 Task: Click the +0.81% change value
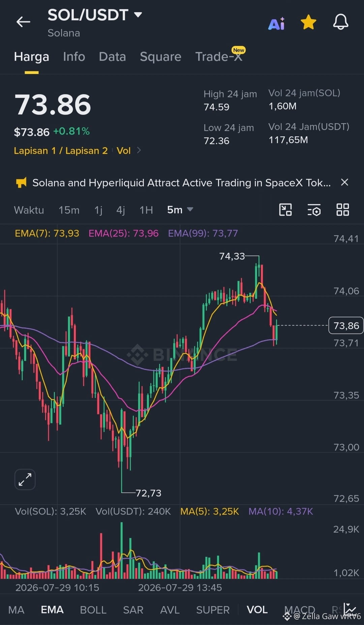71,131
